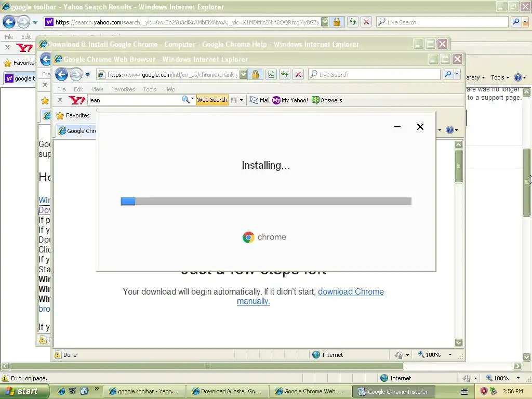
Task: Refresh the Yahoo search results page
Action: (353, 22)
